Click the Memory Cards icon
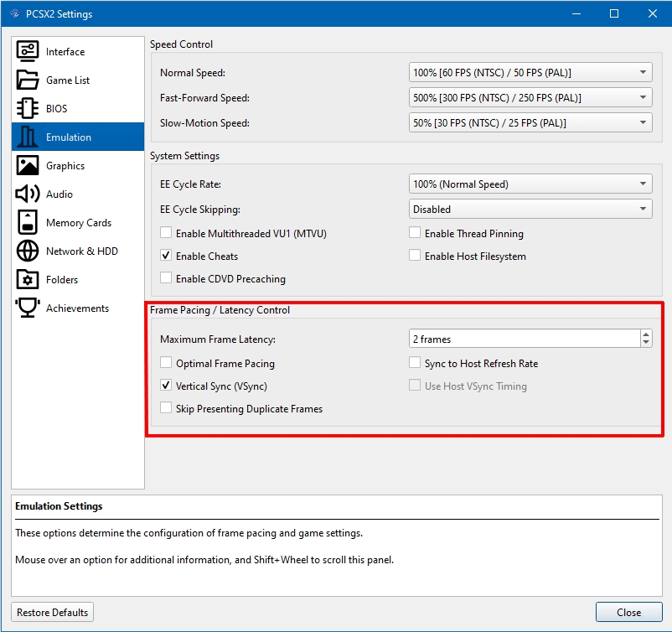672x632 pixels. 28,222
